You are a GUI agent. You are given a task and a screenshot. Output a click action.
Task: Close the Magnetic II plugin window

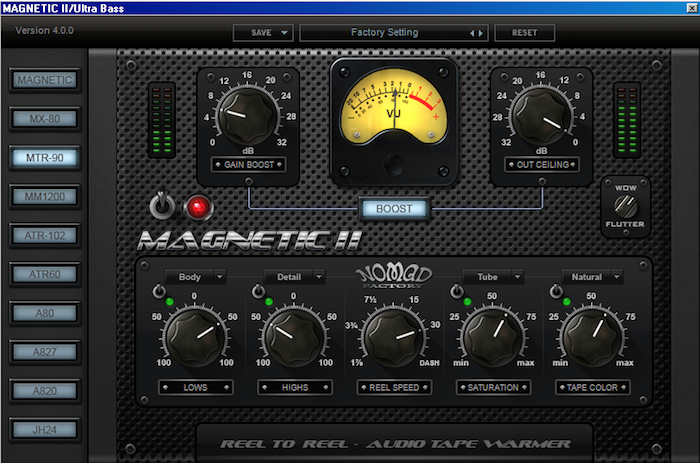692,8
